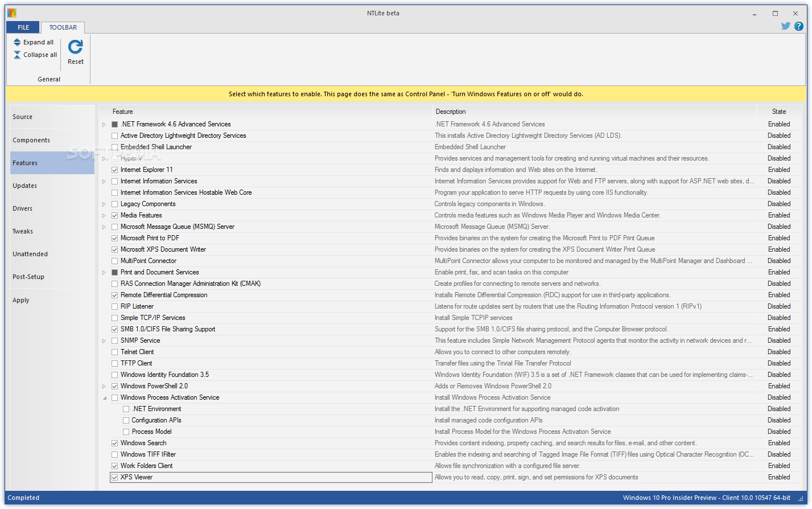The height and width of the screenshot is (509, 812).
Task: Toggle the XPS Viewer checkbox
Action: 115,477
